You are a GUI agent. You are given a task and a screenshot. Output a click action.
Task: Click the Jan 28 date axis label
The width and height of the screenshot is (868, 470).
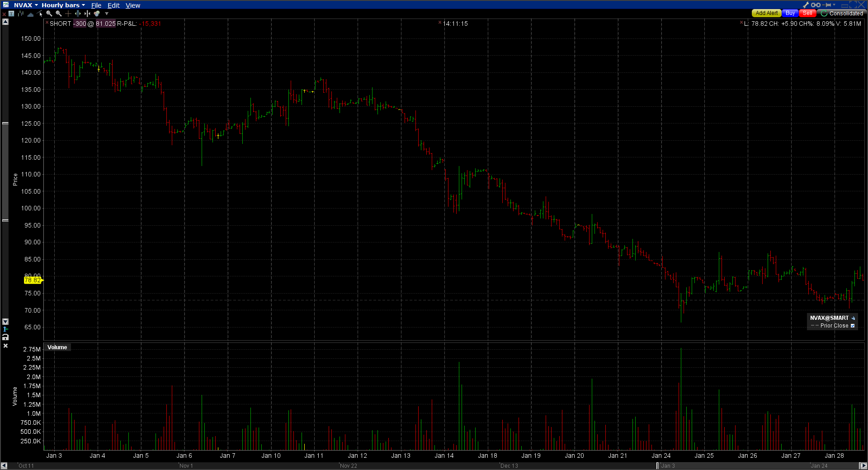click(834, 456)
